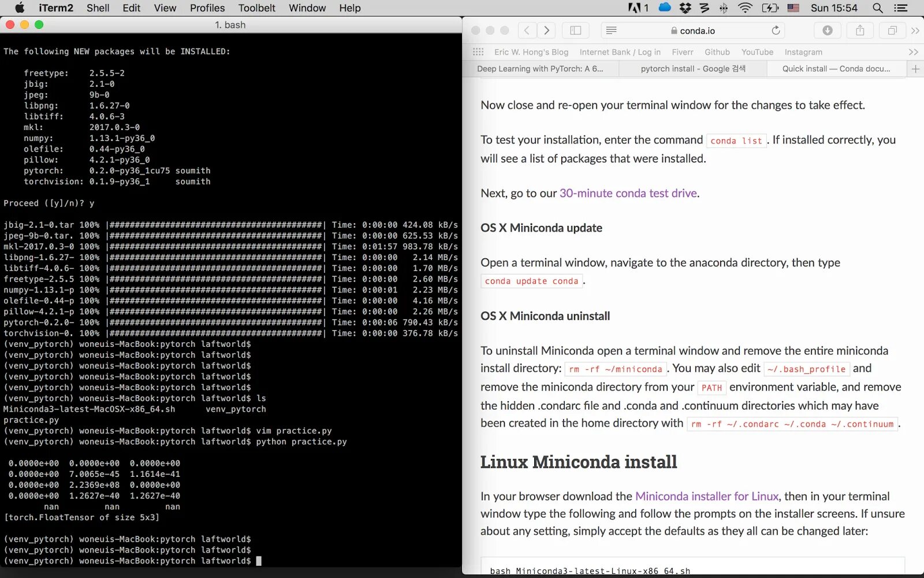Go forward in Safari history
Image resolution: width=924 pixels, height=578 pixels.
pos(546,30)
